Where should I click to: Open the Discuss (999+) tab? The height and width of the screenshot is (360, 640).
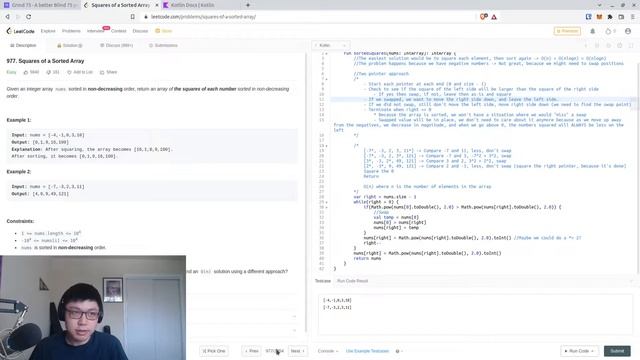[x=116, y=45]
